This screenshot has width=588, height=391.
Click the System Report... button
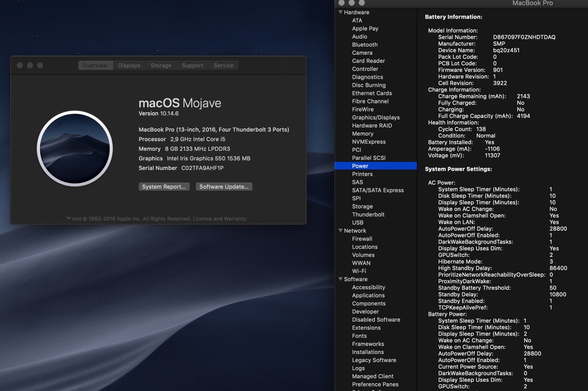click(x=164, y=187)
